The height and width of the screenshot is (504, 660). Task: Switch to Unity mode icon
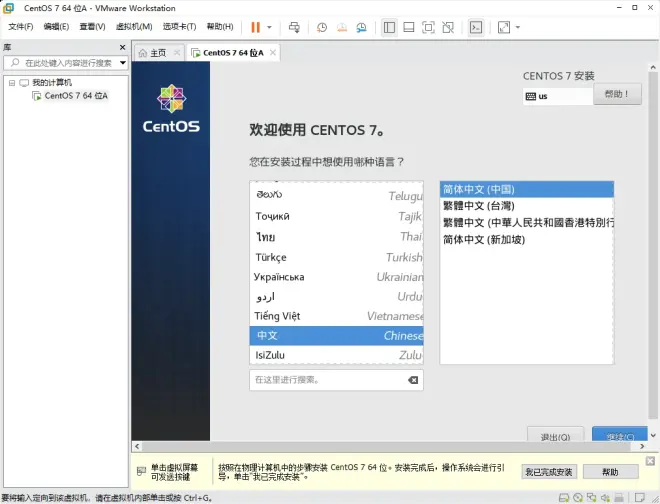click(448, 27)
